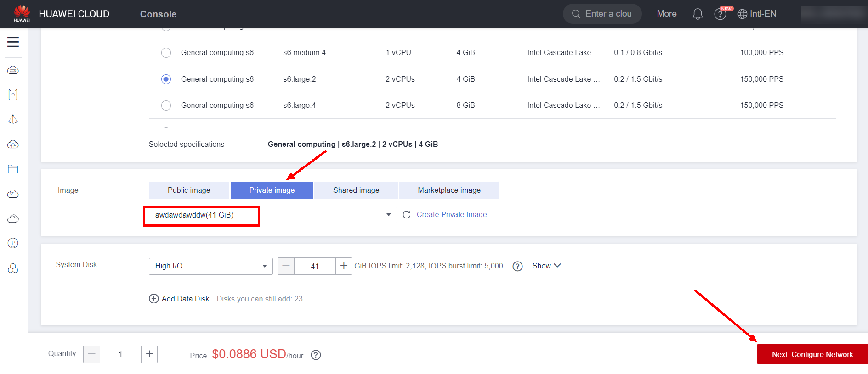Viewport: 868px width, 374px height.
Task: Switch to the Marketplace image tab
Action: 449,190
